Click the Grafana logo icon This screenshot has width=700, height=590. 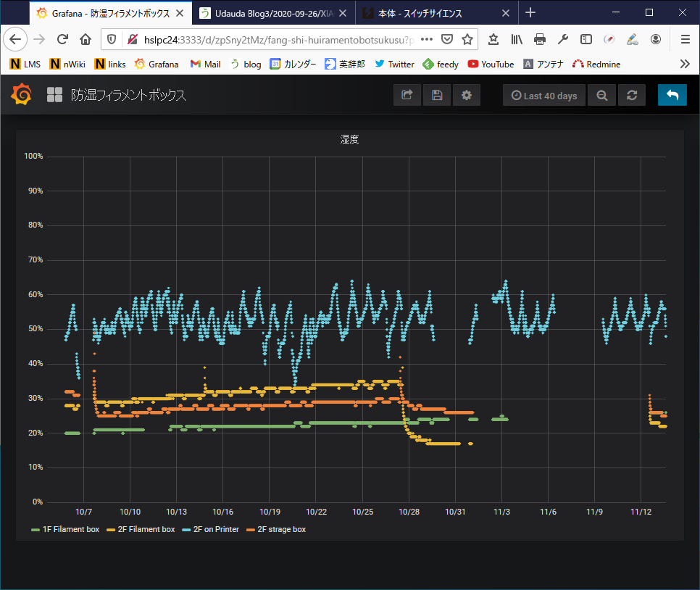[22, 95]
